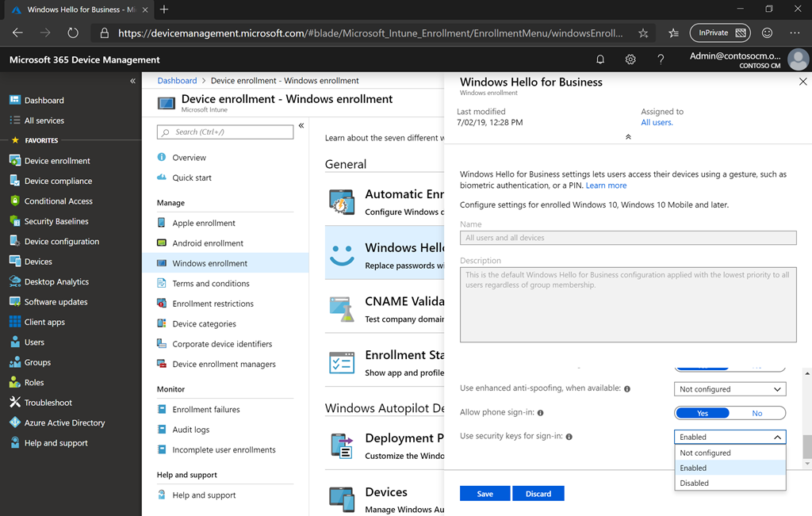Click the Save button
Viewport: 812px width, 516px height.
[485, 493]
